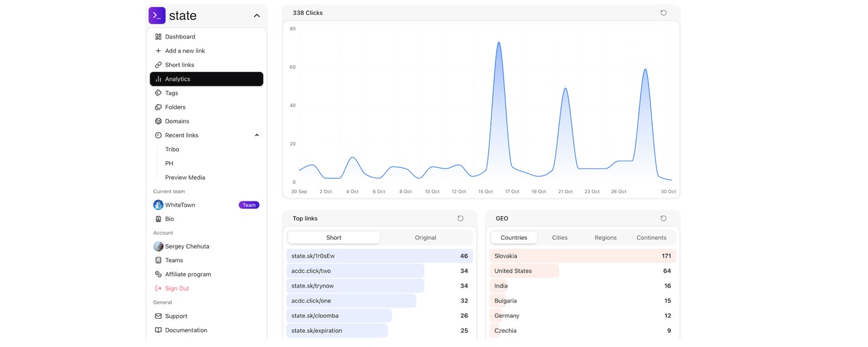
Task: Select the Short links toggle
Action: click(334, 237)
